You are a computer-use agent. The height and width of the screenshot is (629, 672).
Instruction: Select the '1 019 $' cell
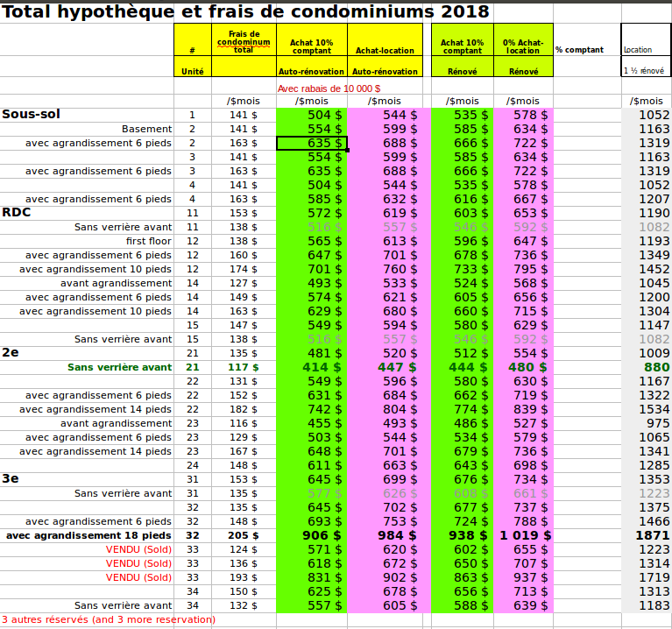pyautogui.click(x=526, y=535)
